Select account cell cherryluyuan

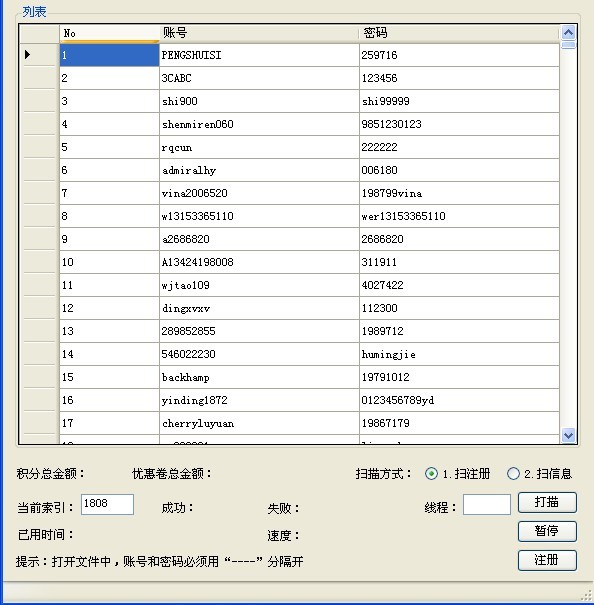pos(259,423)
